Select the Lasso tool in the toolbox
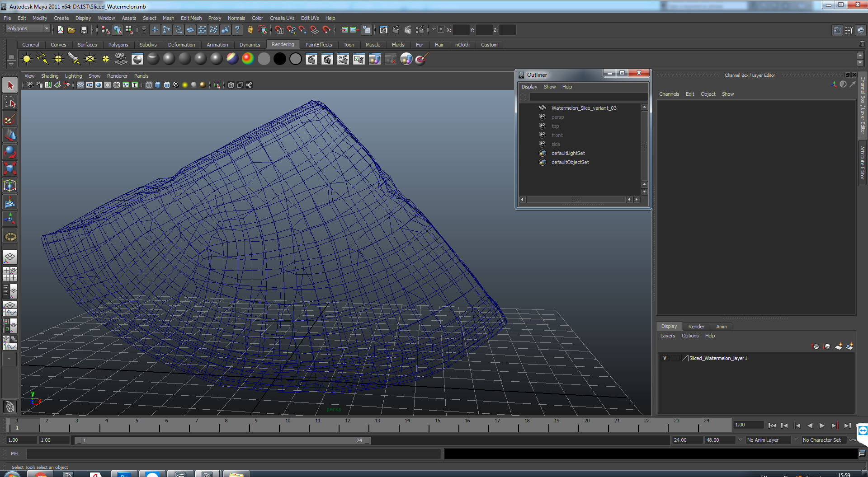The width and height of the screenshot is (868, 477). 10,103
